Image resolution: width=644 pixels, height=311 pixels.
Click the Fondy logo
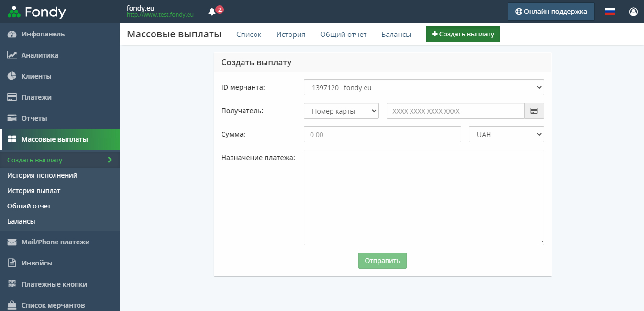pyautogui.click(x=36, y=12)
